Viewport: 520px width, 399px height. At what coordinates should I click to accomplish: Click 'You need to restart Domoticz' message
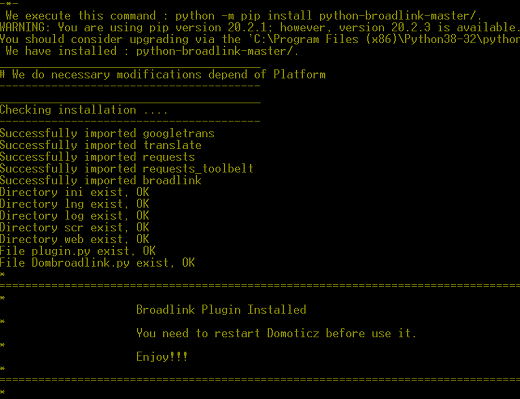[276, 333]
